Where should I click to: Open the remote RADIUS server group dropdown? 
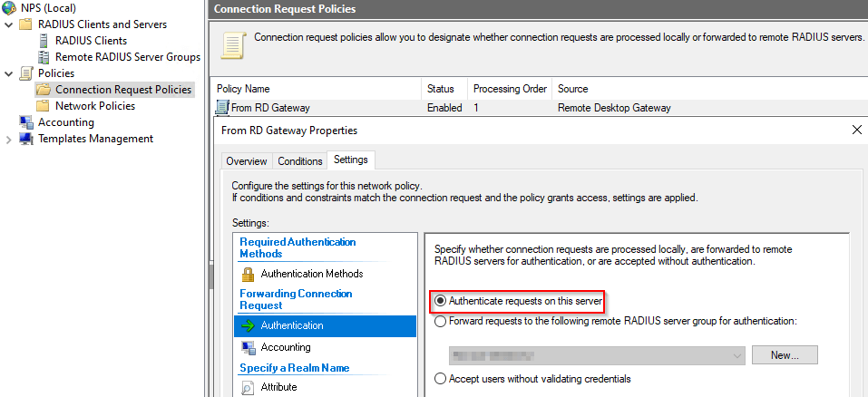coord(737,355)
